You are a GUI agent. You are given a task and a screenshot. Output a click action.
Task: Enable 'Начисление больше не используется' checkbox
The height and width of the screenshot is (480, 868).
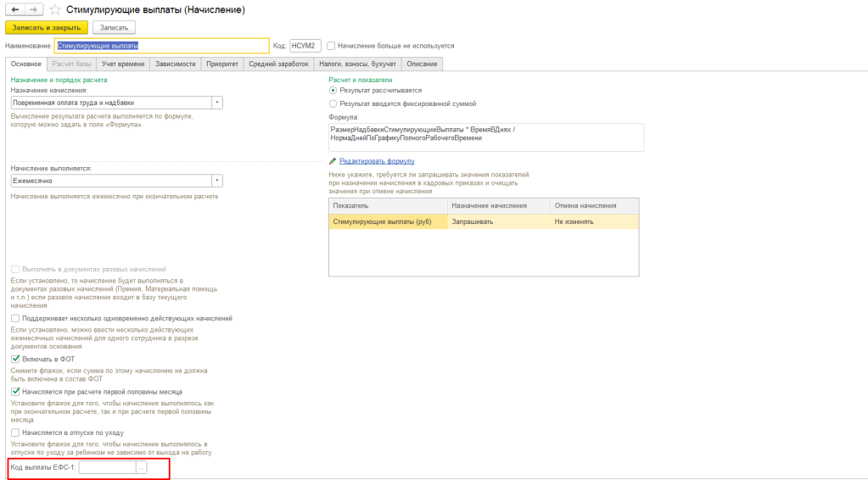click(x=331, y=46)
